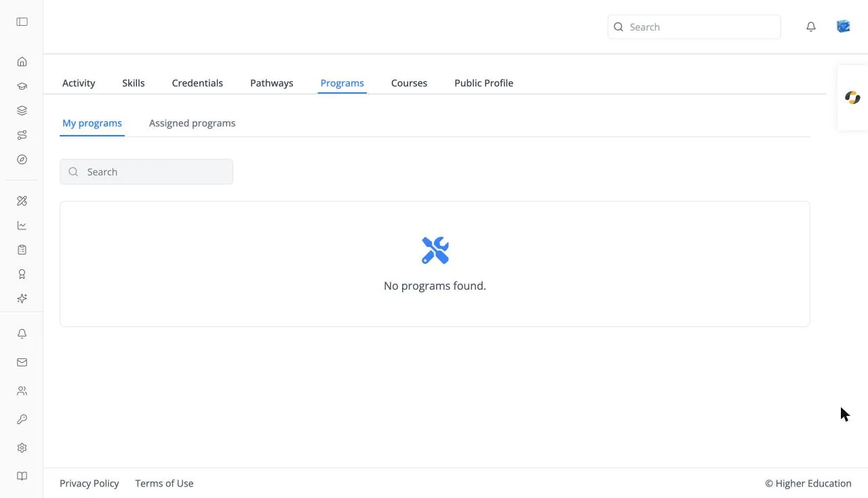Click the programs Search field
Viewport: 868px width, 498px height.
pyautogui.click(x=146, y=172)
